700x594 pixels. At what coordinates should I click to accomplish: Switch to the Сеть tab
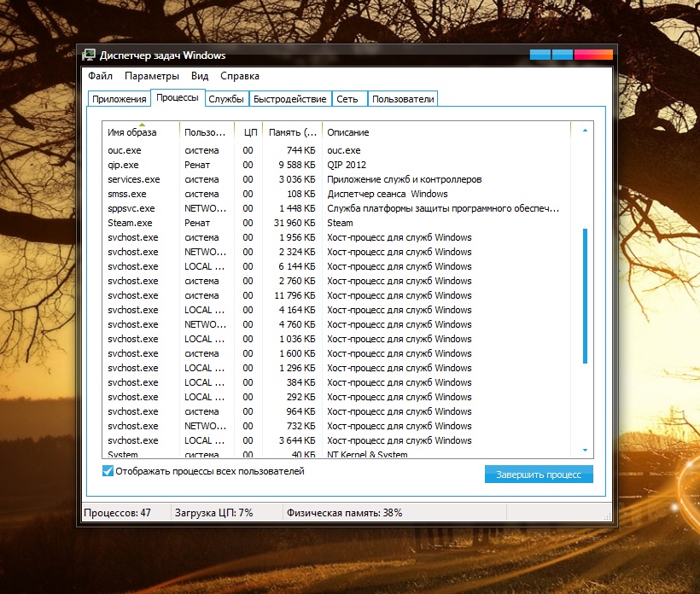coord(347,99)
